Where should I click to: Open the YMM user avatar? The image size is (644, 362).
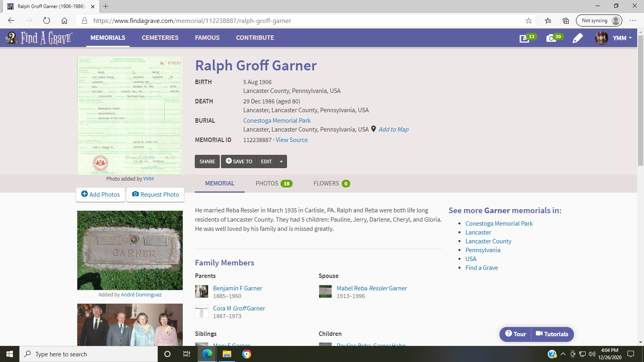pyautogui.click(x=601, y=38)
